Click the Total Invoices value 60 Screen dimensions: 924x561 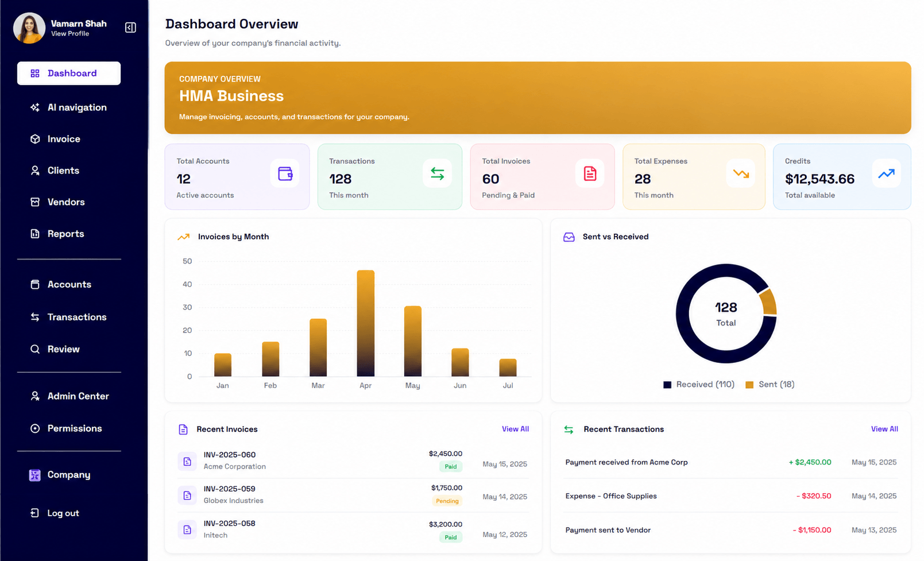tap(490, 179)
